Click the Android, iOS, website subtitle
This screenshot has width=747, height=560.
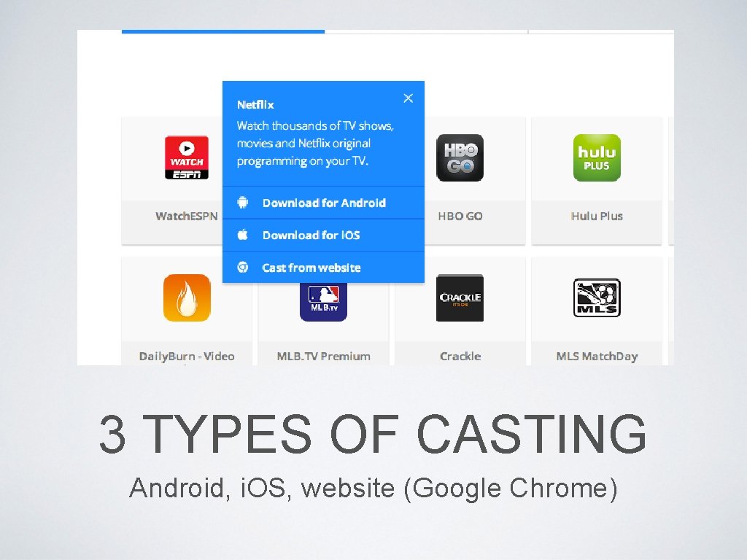coord(373,488)
